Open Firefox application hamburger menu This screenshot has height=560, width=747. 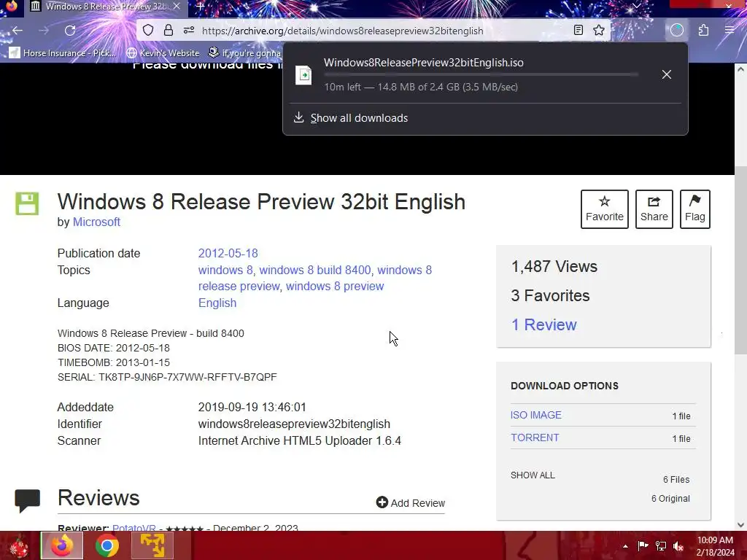coord(729,31)
